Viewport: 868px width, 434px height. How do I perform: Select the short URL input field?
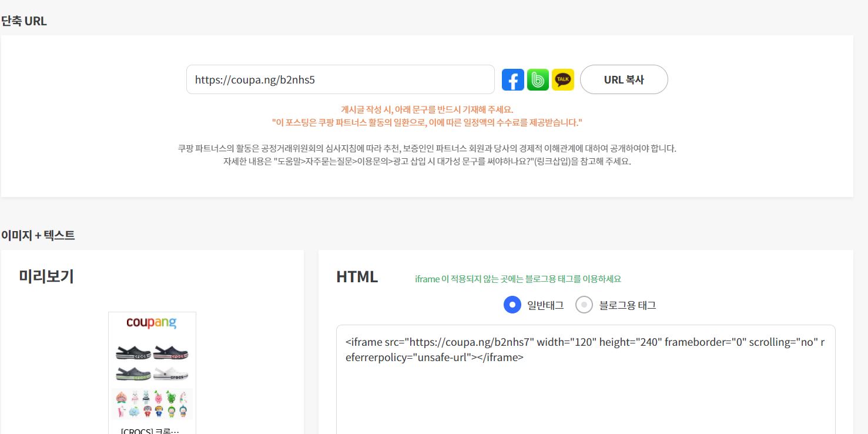pyautogui.click(x=340, y=79)
